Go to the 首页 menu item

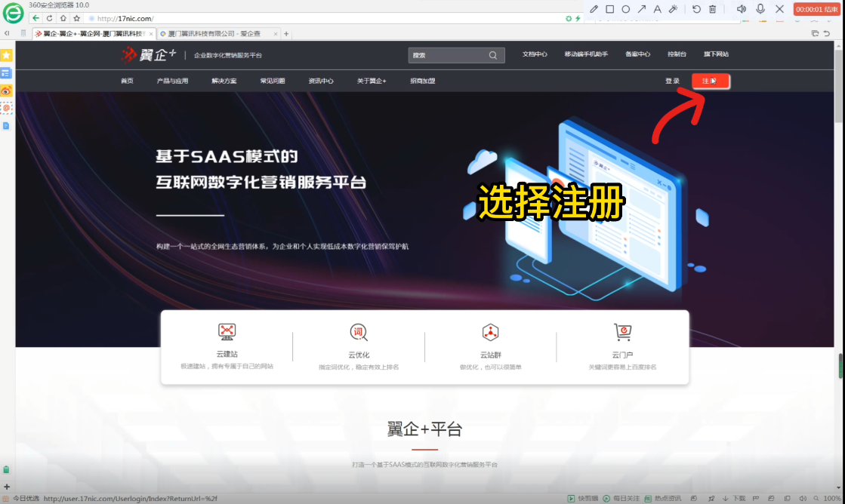point(127,81)
